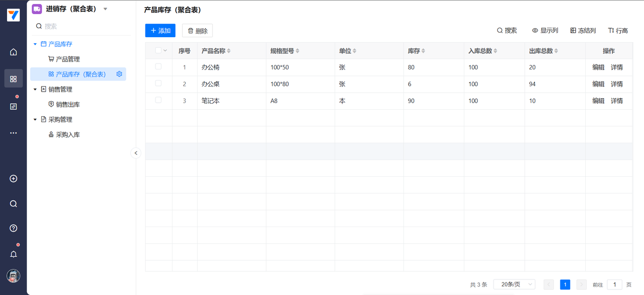Click the sidebar magnifier search icon
Screen dimensions: 644x295
pyautogui.click(x=14, y=204)
